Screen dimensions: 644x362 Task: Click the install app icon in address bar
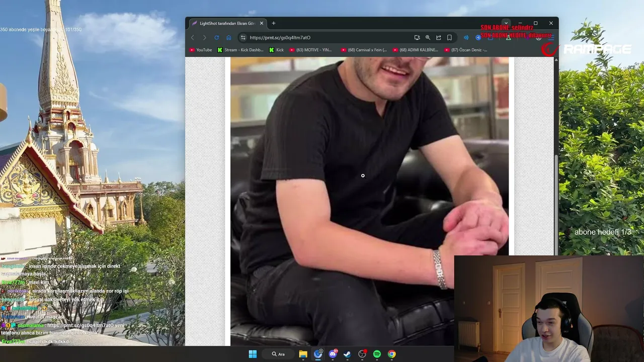click(417, 38)
